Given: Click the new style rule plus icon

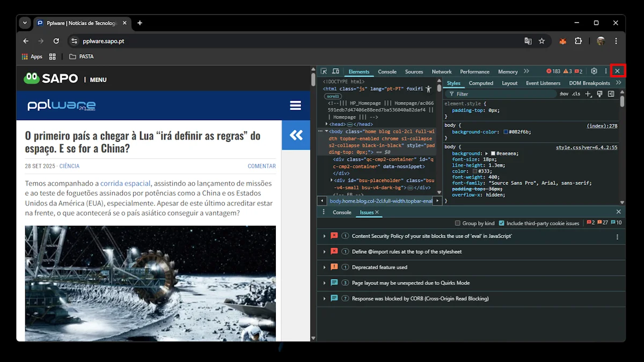Looking at the screenshot, I should click(588, 94).
